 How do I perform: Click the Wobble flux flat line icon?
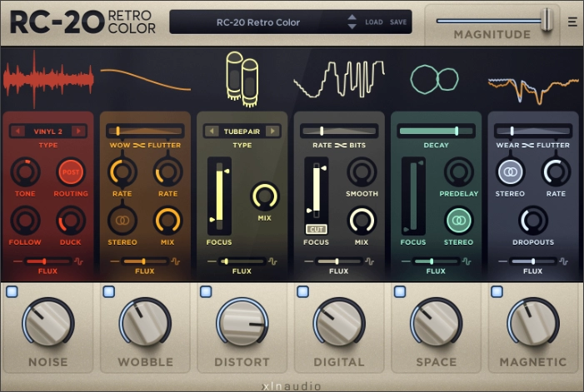point(115,261)
